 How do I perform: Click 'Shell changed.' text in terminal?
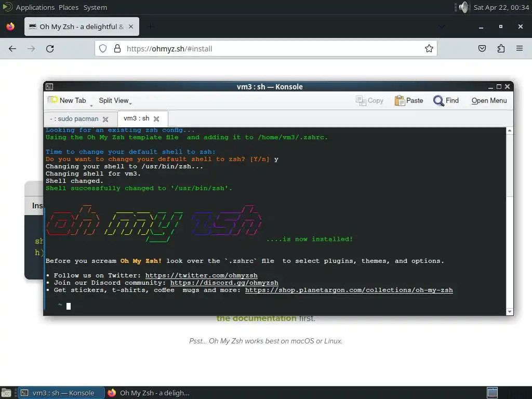tap(74, 181)
